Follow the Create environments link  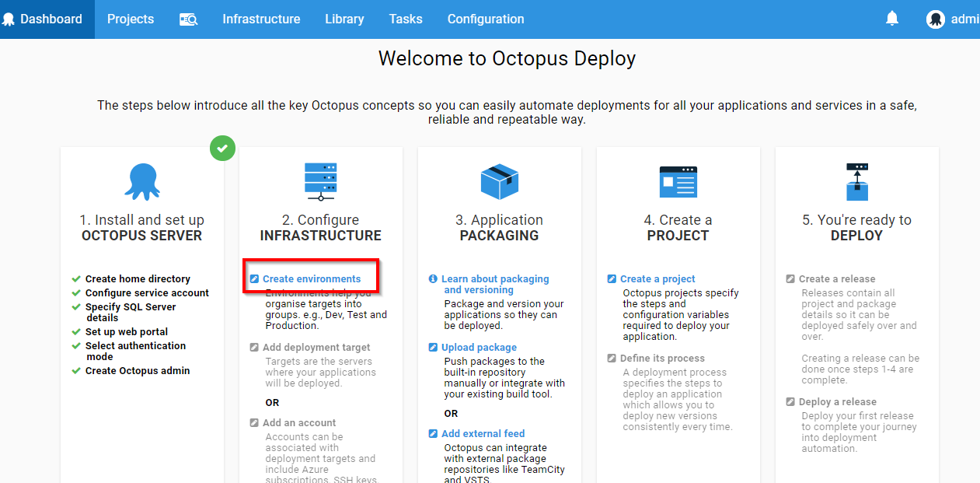312,278
